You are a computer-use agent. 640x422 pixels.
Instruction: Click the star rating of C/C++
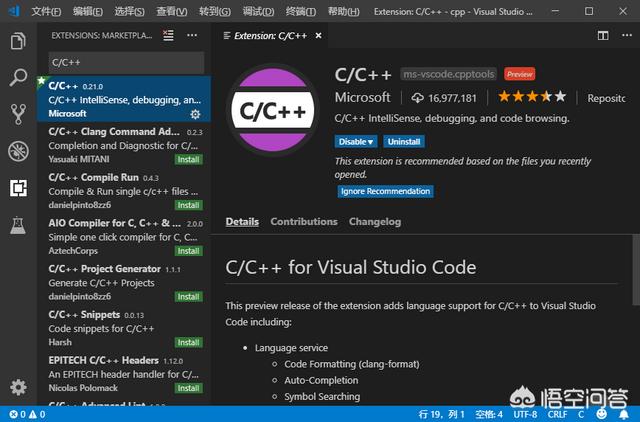click(532, 97)
